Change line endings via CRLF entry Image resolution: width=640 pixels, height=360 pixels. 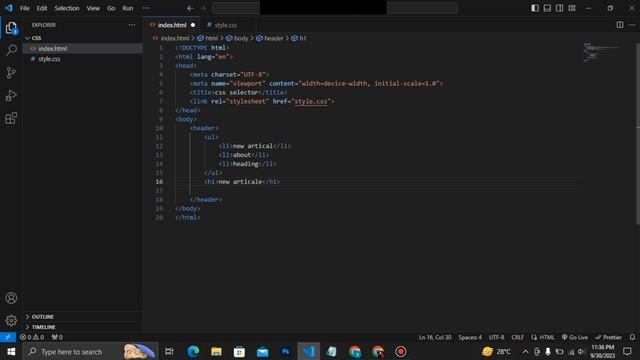click(518, 337)
